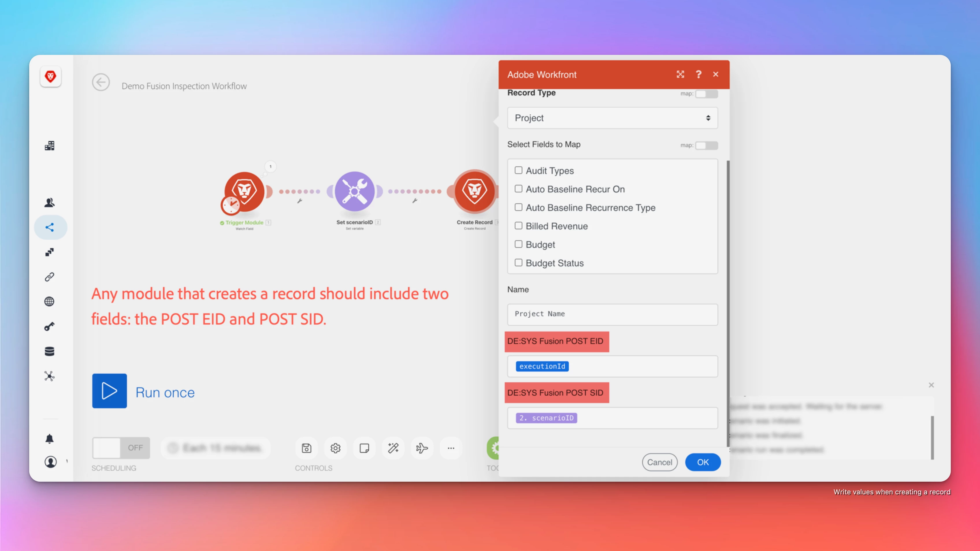The height and width of the screenshot is (551, 980).
Task: Open the notifications bell icon
Action: 50,439
